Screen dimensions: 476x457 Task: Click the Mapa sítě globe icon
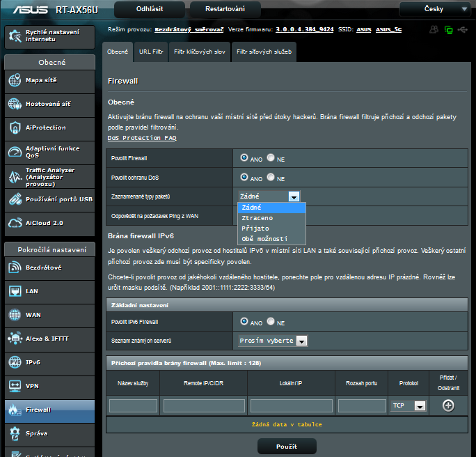[15, 81]
